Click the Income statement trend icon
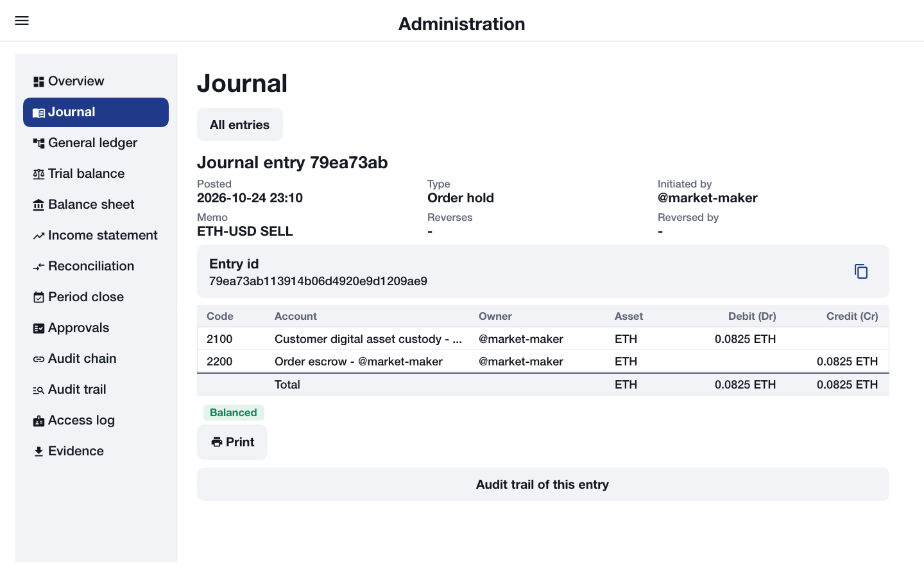This screenshot has height=578, width=924. [38, 236]
